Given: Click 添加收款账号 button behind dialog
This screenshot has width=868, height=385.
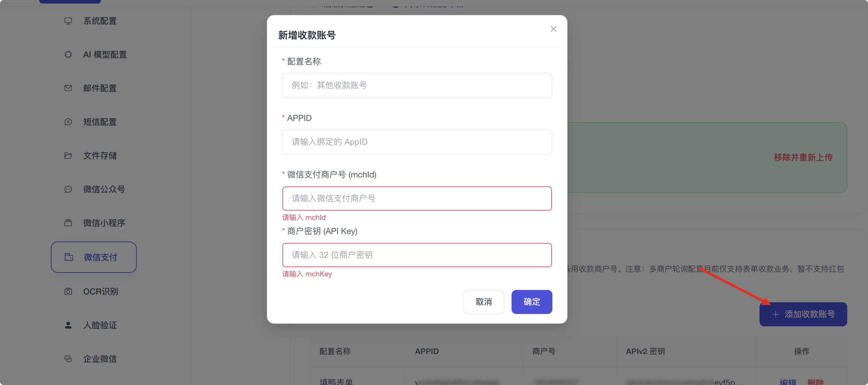Looking at the screenshot, I should coord(803,314).
